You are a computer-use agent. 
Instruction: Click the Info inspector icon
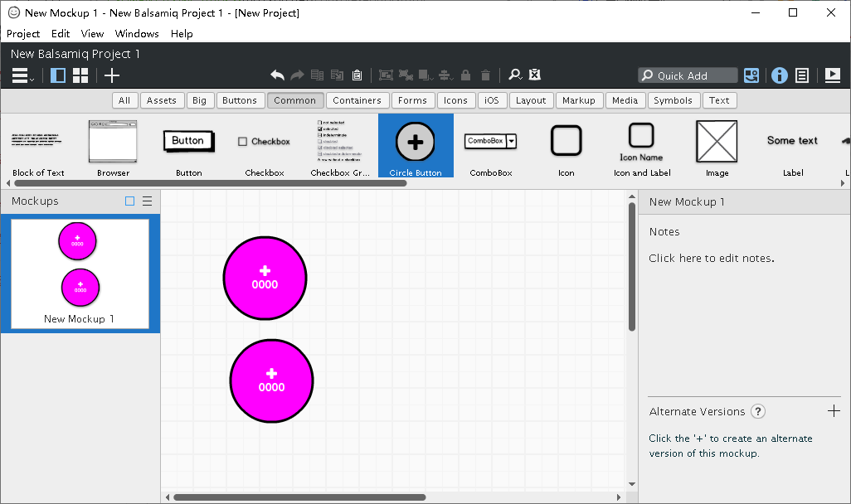point(779,75)
